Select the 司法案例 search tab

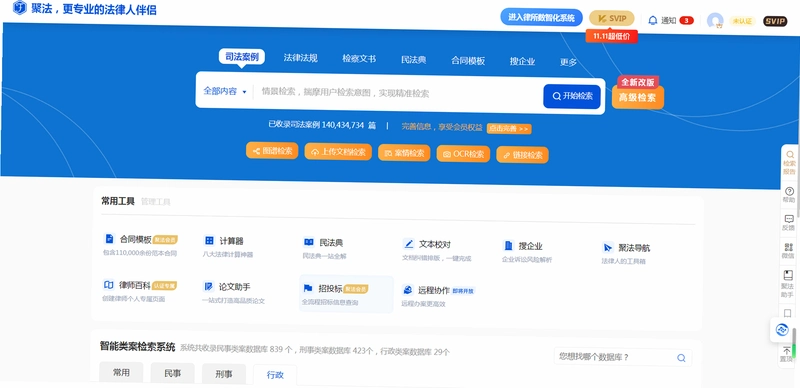click(242, 57)
